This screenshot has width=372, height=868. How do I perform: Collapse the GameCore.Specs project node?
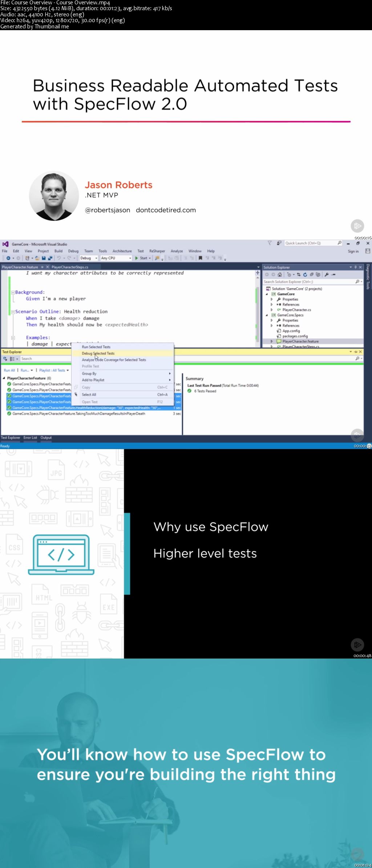(267, 315)
